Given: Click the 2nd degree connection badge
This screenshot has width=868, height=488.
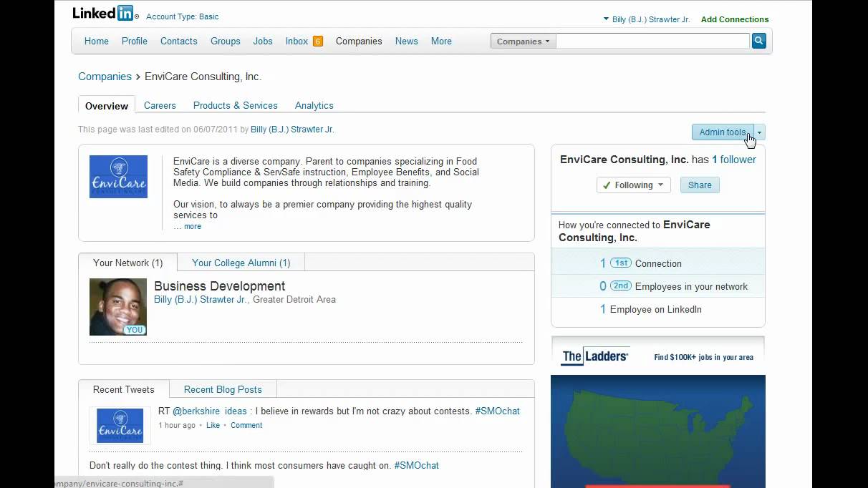Looking at the screenshot, I should coord(620,286).
